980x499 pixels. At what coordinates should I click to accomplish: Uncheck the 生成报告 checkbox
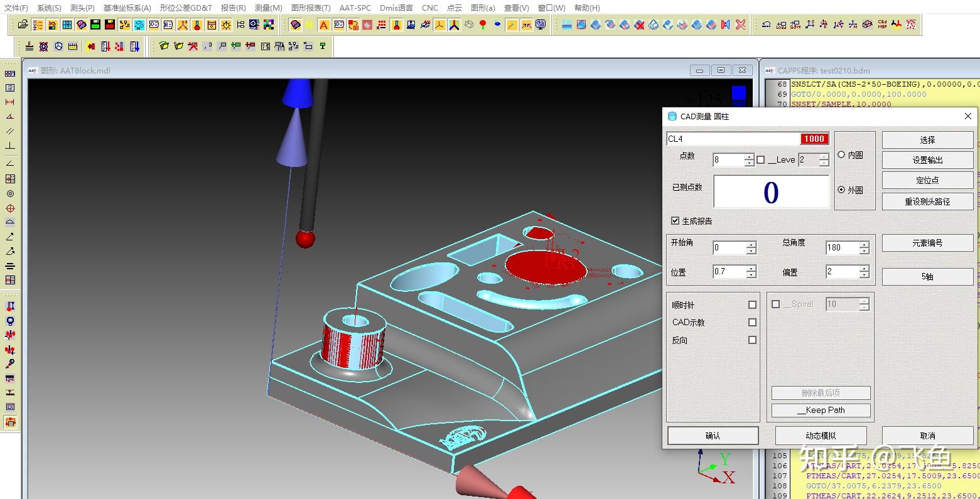coord(676,221)
